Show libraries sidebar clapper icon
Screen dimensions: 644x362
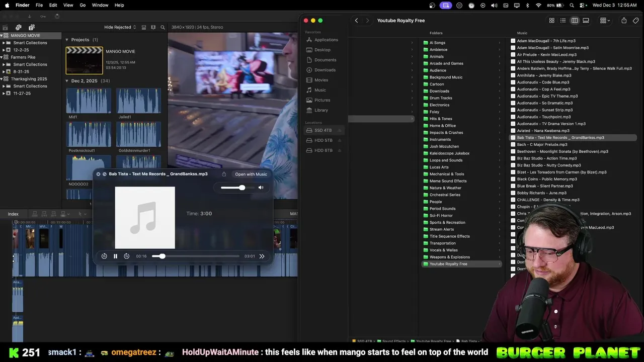pyautogui.click(x=6, y=27)
